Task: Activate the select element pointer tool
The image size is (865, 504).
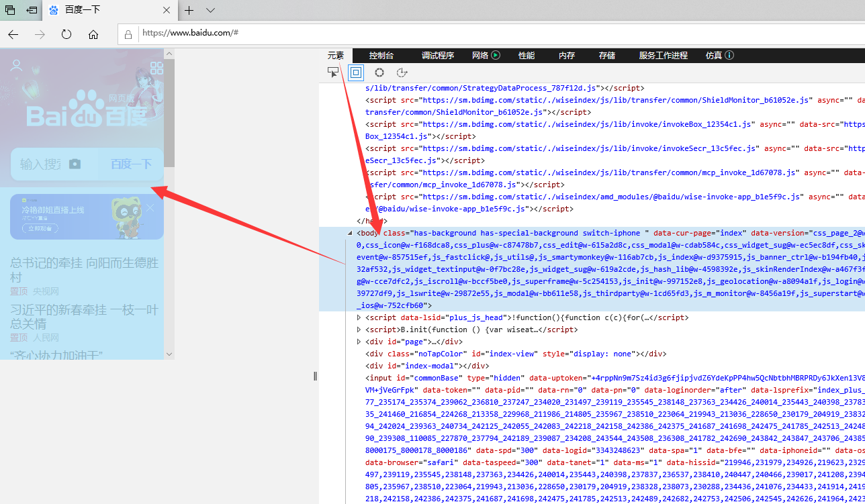Action: click(333, 72)
